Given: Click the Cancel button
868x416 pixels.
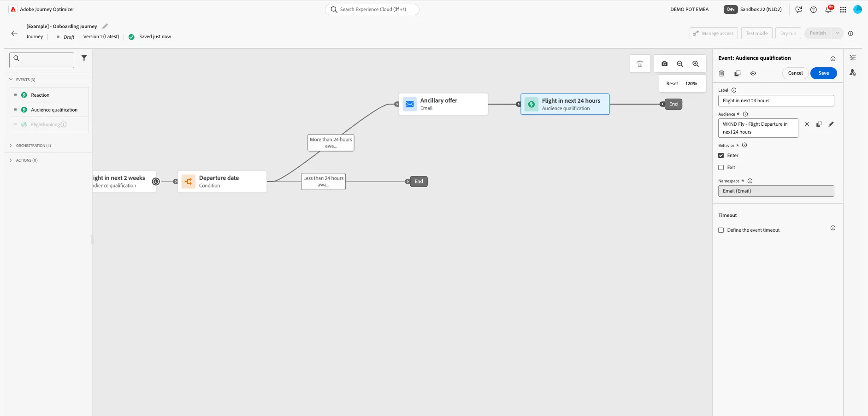Looking at the screenshot, I should [x=795, y=73].
